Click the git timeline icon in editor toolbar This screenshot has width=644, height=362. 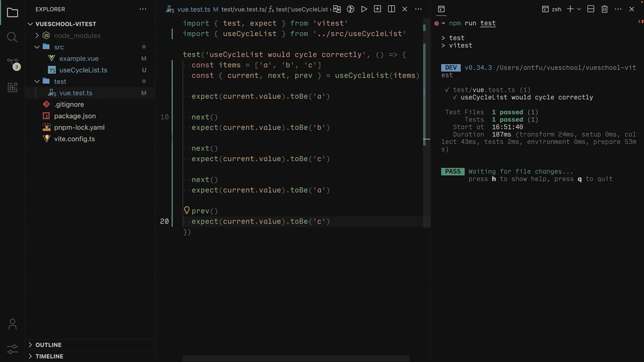coord(351,9)
